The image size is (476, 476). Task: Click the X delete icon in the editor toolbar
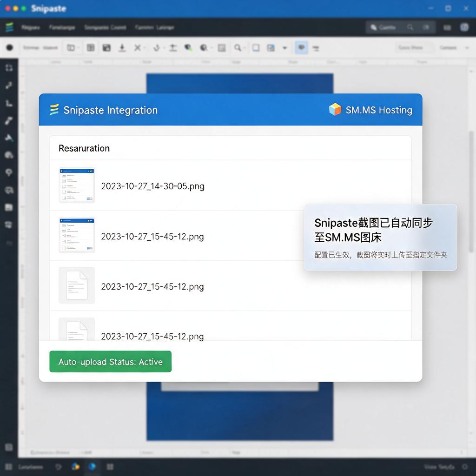[x=138, y=48]
